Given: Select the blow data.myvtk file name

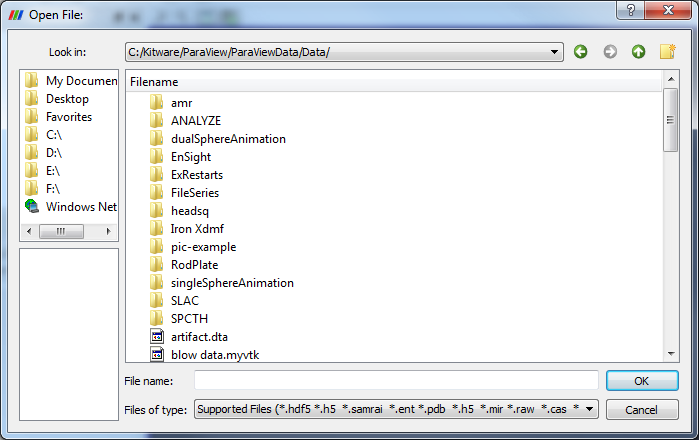Looking at the screenshot, I should pos(215,355).
